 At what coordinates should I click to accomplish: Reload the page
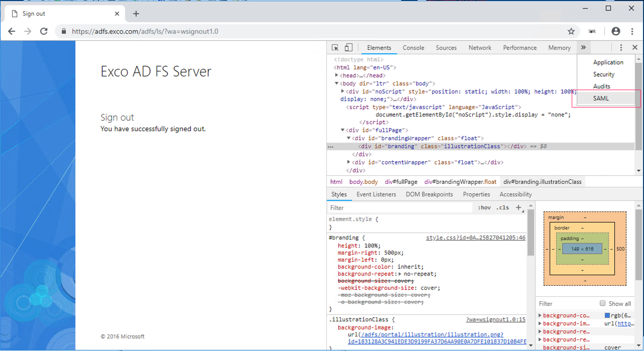click(44, 31)
